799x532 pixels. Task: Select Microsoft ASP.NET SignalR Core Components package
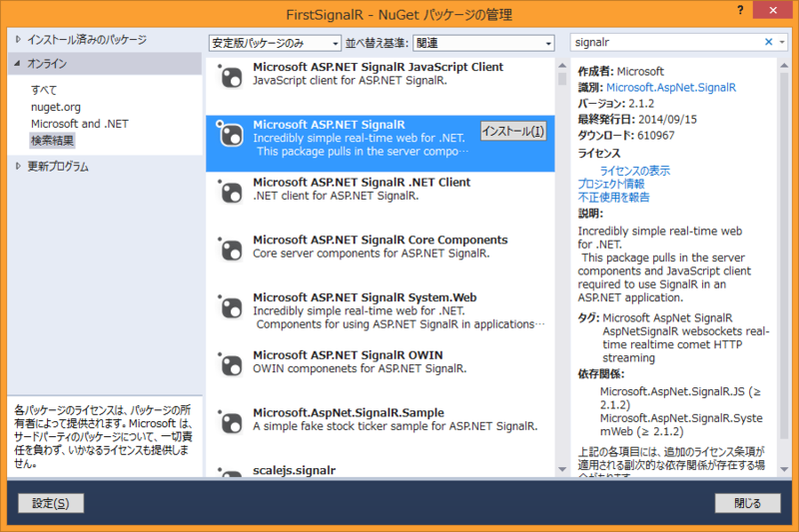(x=380, y=259)
